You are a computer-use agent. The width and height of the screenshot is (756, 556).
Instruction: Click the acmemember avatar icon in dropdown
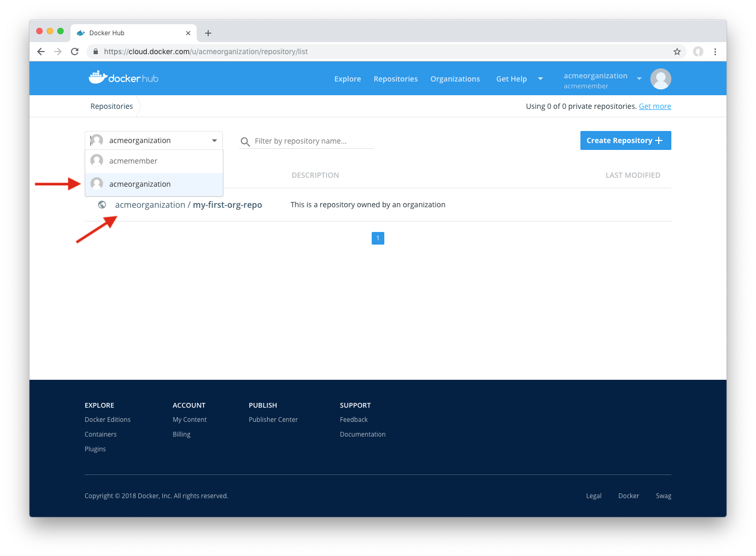pos(96,160)
